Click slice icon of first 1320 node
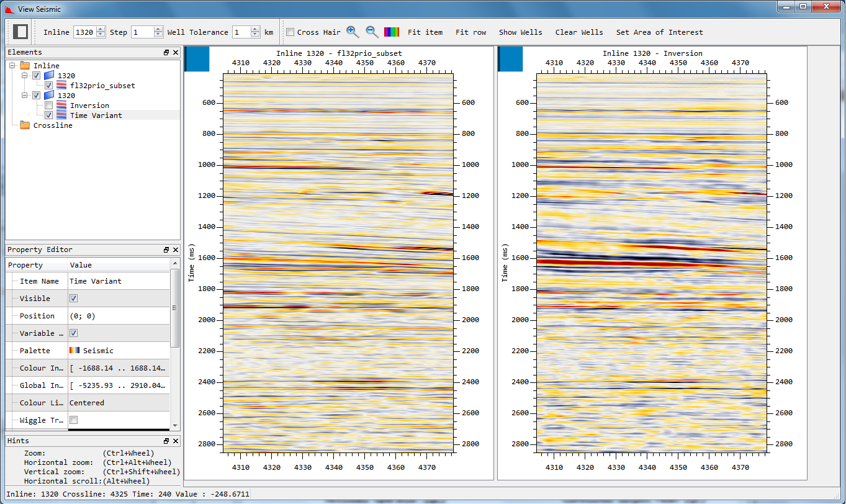Screen dimensions: 846x504 click(49, 76)
